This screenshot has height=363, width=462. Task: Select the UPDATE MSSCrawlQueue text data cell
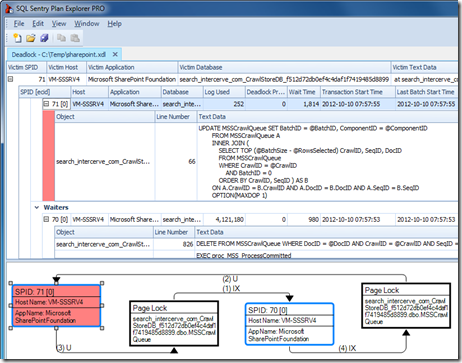point(327,162)
